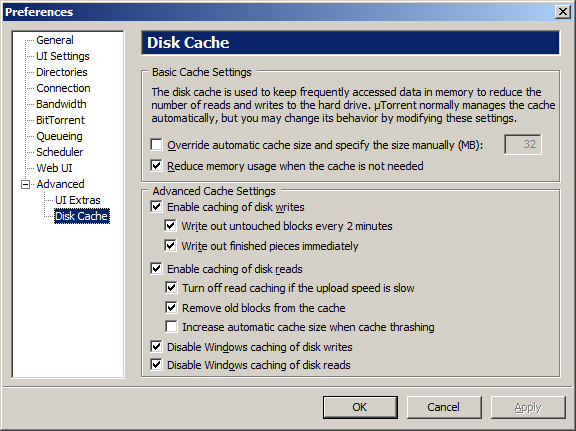The width and height of the screenshot is (576, 431).
Task: Click the cache size MB input field
Action: click(x=523, y=144)
